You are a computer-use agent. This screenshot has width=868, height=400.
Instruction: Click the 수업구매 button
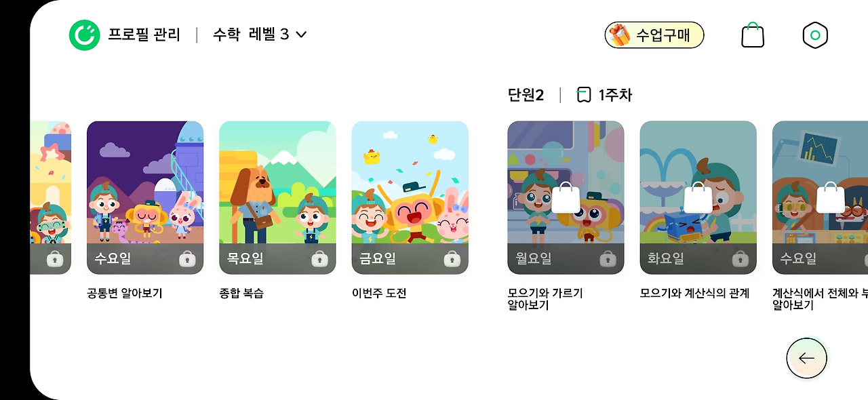[x=654, y=35]
